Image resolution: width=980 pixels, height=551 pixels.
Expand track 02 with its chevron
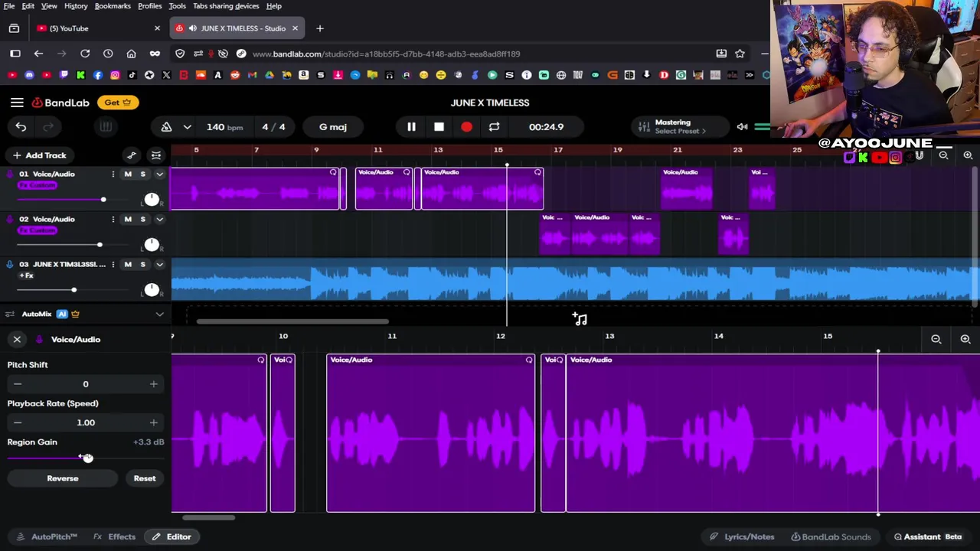pos(159,220)
